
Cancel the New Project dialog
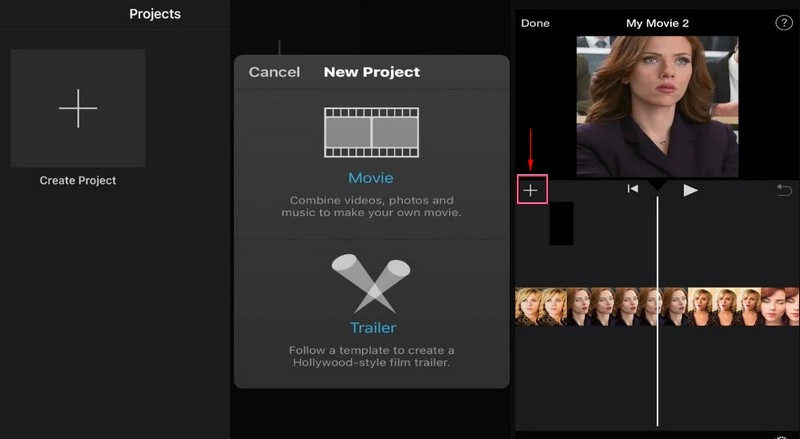274,72
